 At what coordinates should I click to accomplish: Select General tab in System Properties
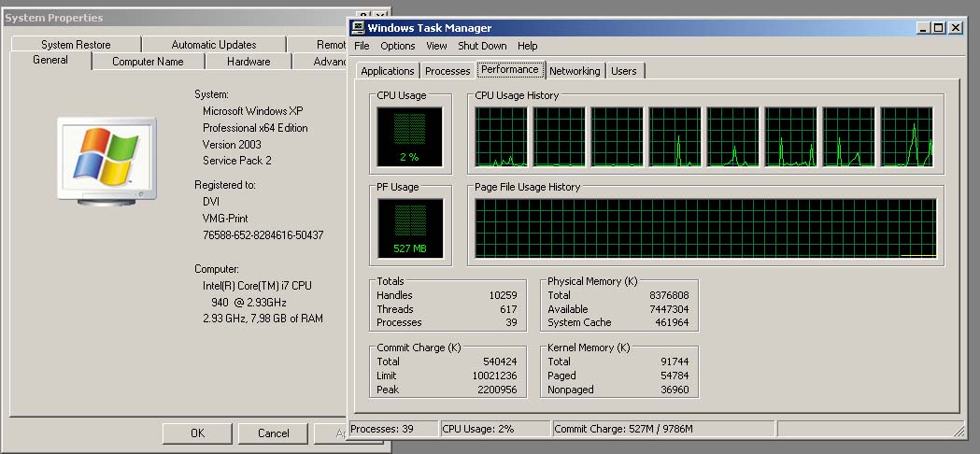50,60
